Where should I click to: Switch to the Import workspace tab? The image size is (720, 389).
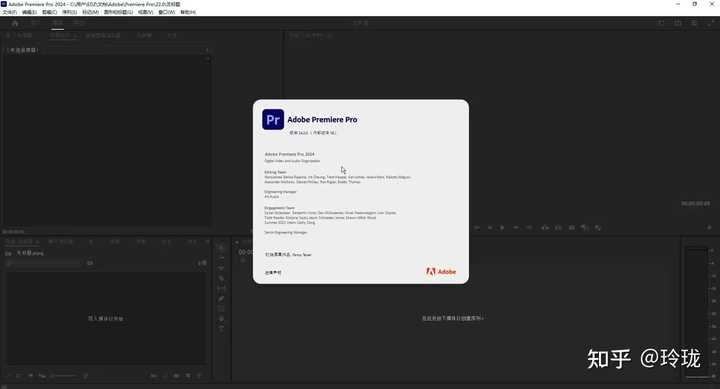pyautogui.click(x=35, y=23)
